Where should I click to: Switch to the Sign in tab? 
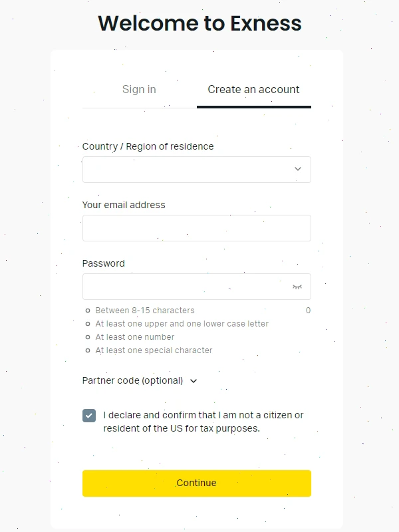tap(139, 89)
